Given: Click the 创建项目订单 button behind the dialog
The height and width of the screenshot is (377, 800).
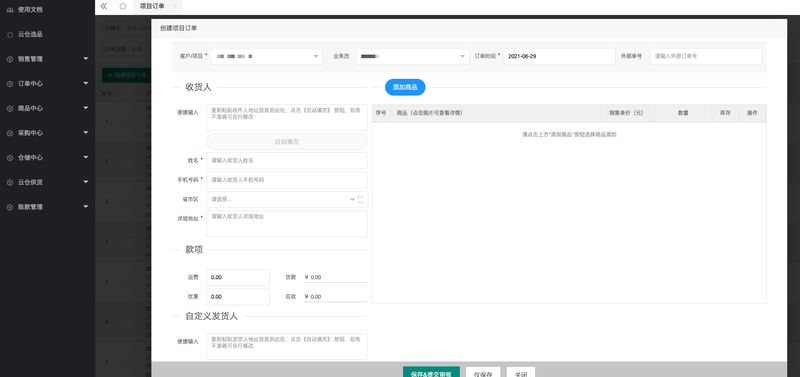Looking at the screenshot, I should [x=127, y=75].
